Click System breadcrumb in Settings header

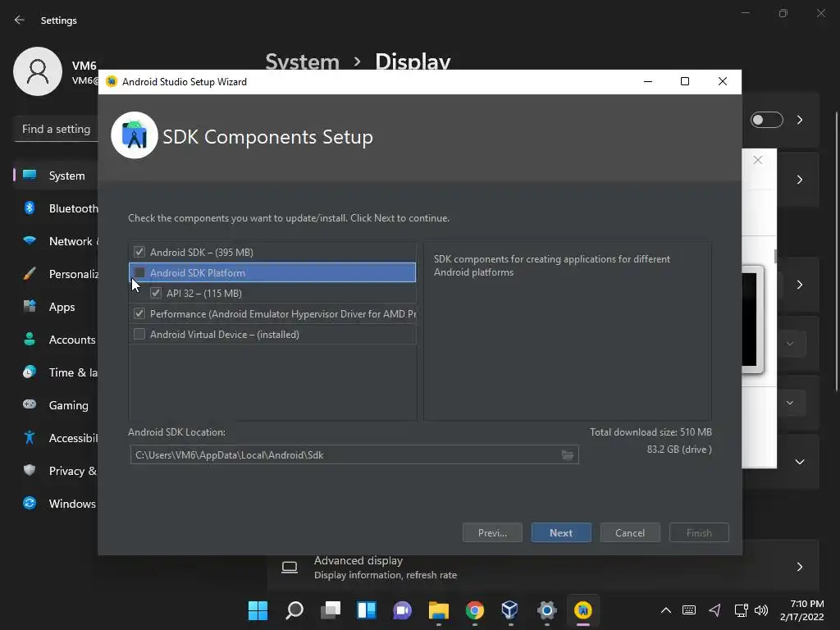[302, 61]
